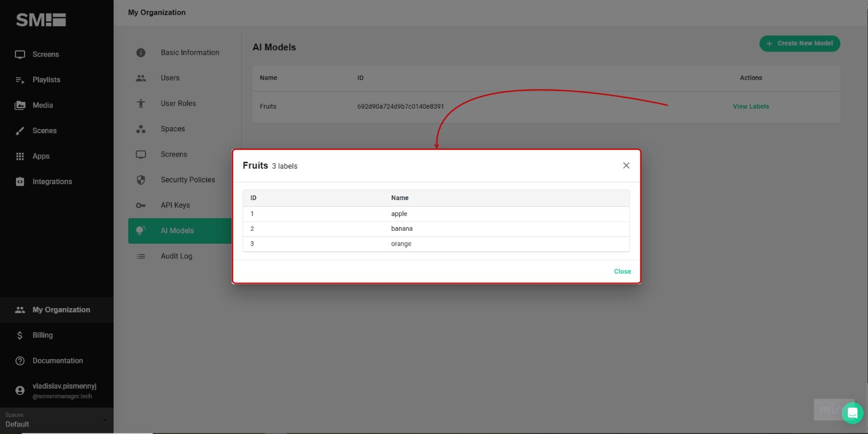Click the Media gallery icon
Image resolution: width=868 pixels, height=434 pixels.
[x=20, y=106]
